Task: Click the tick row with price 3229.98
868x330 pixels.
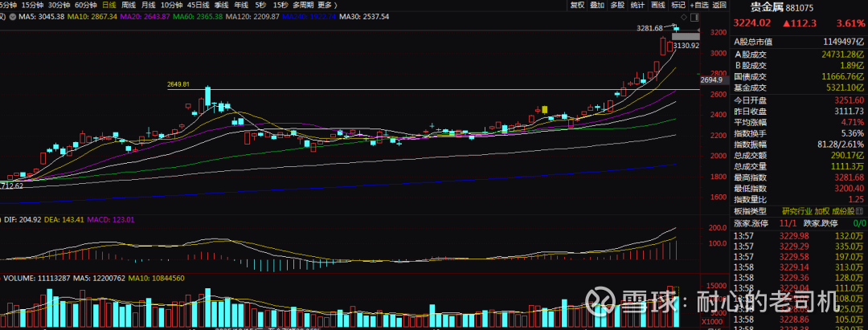Action: pos(800,236)
